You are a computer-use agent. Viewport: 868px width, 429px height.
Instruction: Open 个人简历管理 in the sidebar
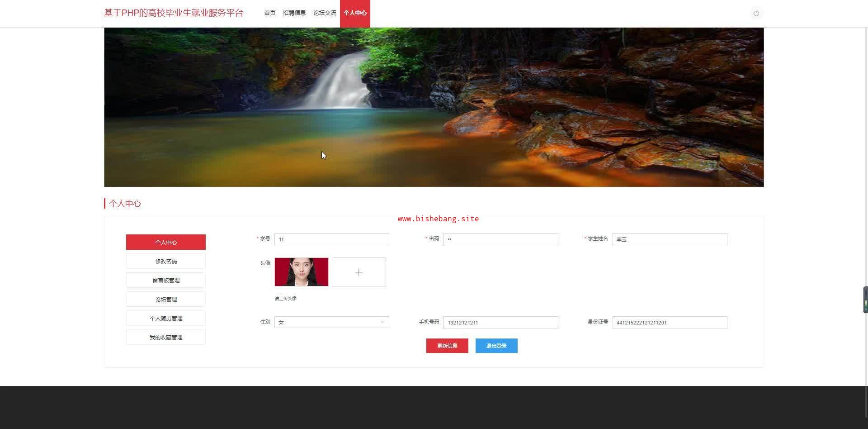[166, 318]
